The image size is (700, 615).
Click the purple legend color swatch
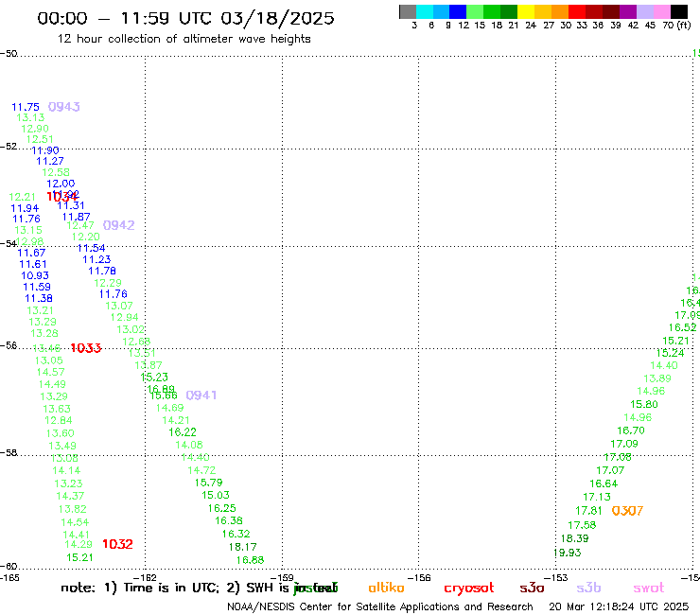pos(628,11)
